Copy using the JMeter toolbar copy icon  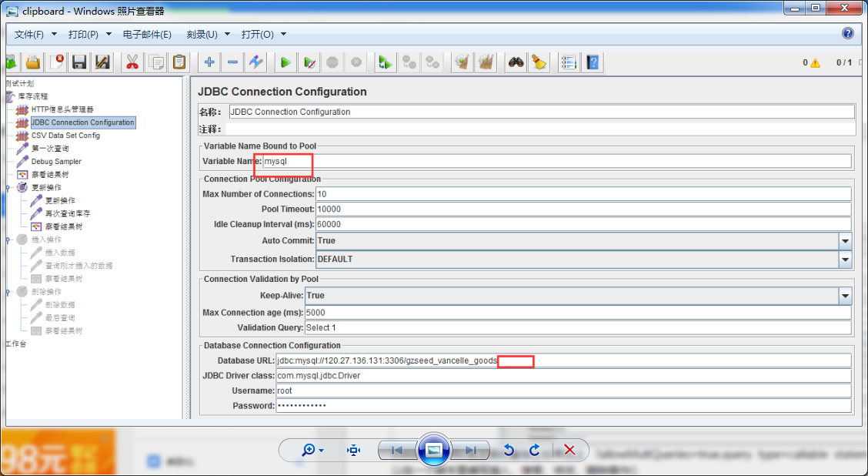coord(155,62)
